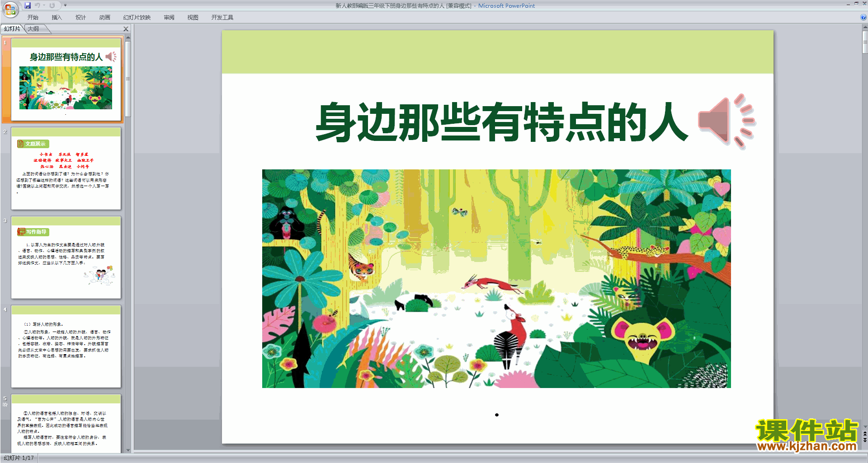
Task: Click the bullet placeholder below the picture
Action: [x=497, y=415]
